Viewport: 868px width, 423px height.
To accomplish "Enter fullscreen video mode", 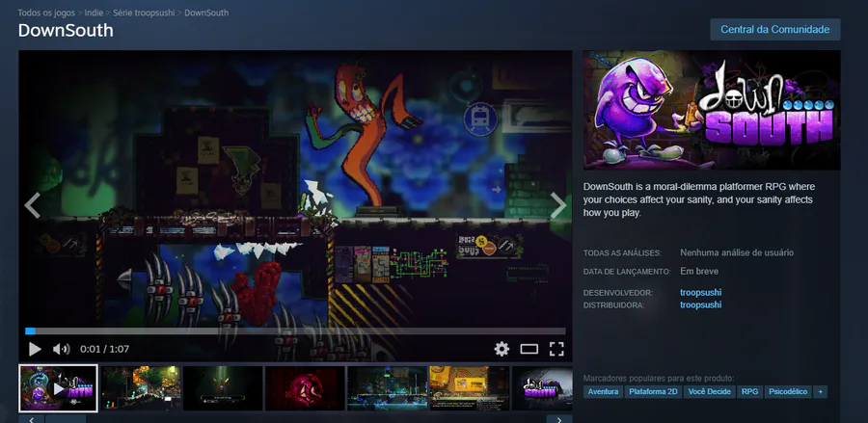I will coord(556,349).
